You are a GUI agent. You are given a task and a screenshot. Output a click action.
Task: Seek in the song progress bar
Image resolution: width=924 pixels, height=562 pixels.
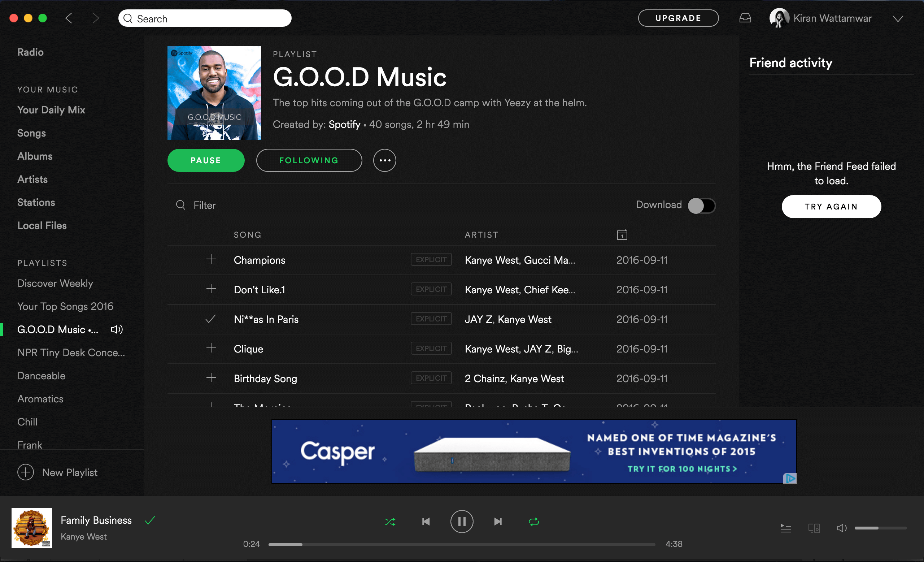coord(462,544)
